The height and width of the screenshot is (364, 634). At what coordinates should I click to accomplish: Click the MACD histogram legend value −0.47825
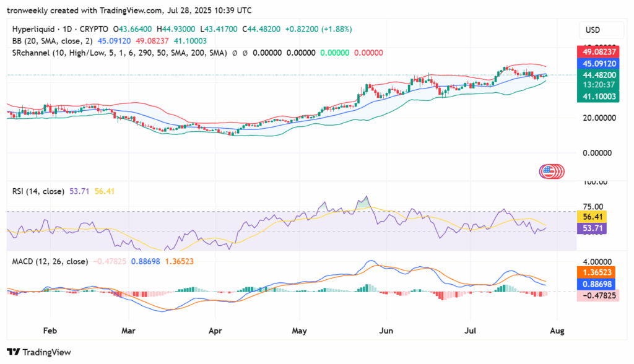(110, 262)
